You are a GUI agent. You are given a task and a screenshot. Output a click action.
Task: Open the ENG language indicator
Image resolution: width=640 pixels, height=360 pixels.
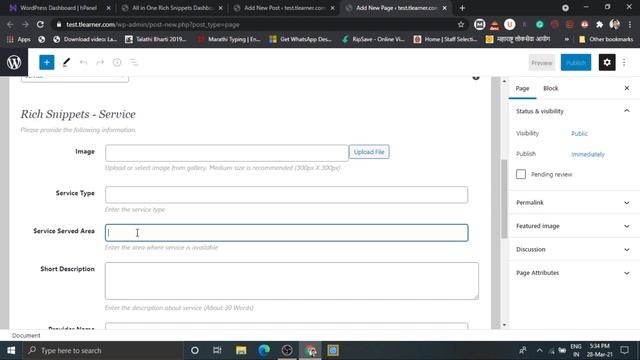(576, 350)
